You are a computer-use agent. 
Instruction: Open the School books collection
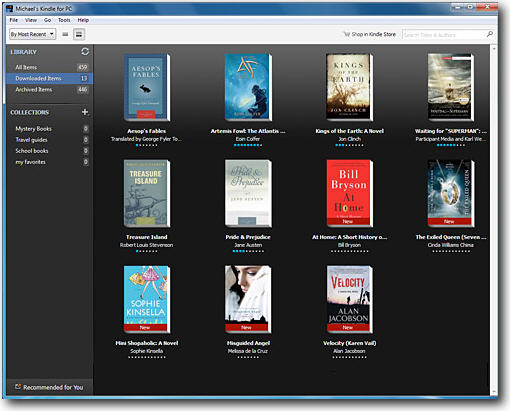coord(49,151)
